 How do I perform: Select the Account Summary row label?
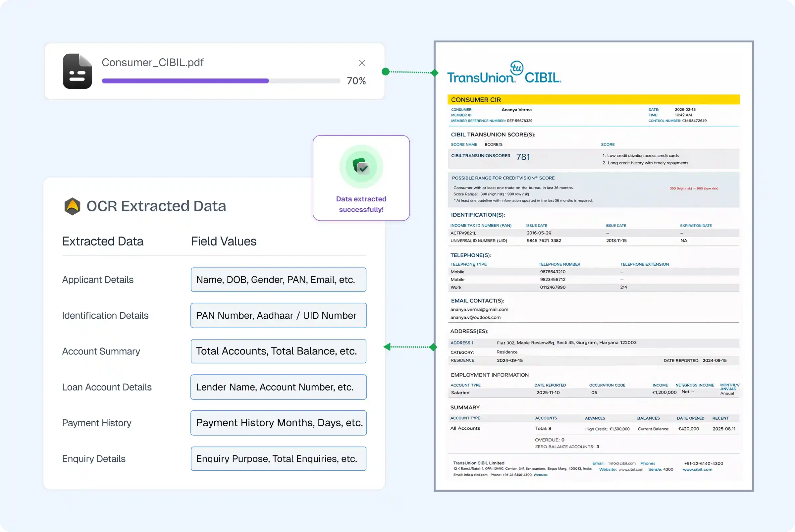tap(101, 351)
